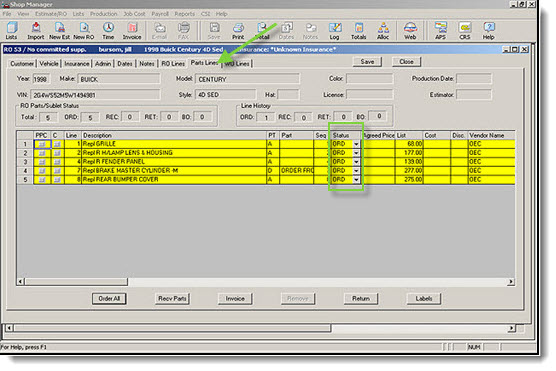The image size is (556, 371).
Task: Click the Email toolbar icon
Action: (159, 31)
